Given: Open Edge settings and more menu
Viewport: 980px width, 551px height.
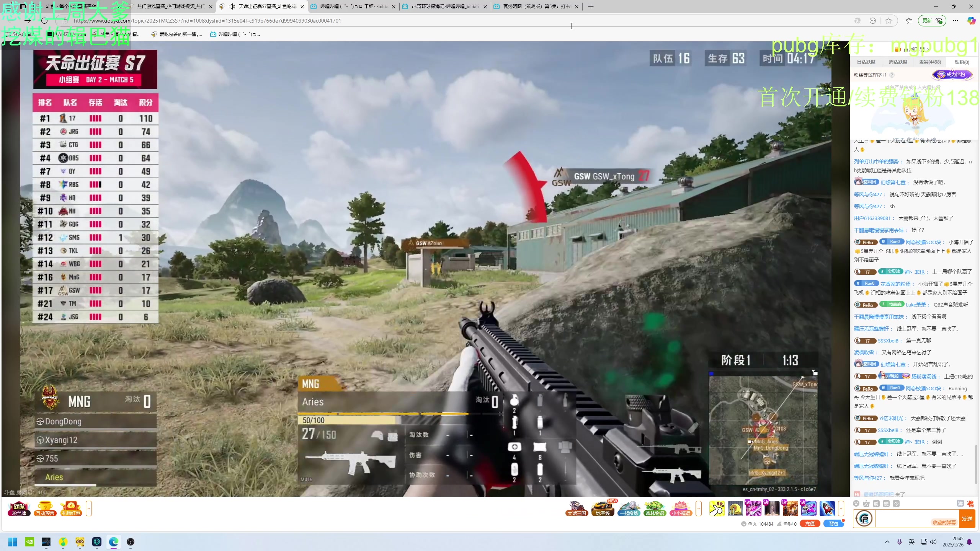Looking at the screenshot, I should 955,21.
